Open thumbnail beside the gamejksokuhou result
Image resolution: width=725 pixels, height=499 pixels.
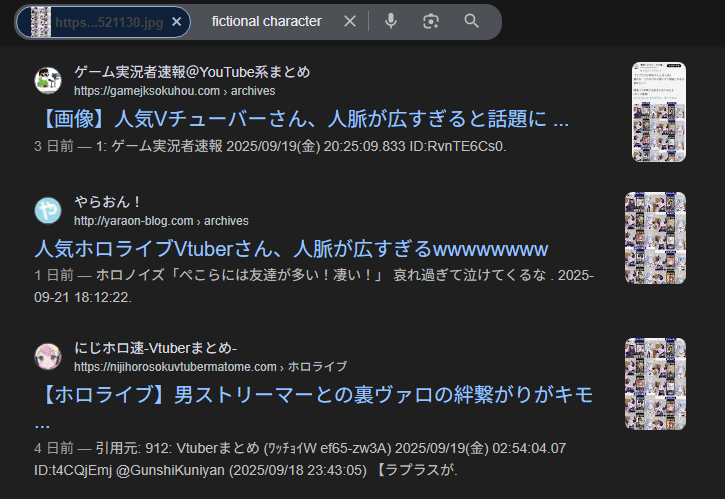[658, 112]
